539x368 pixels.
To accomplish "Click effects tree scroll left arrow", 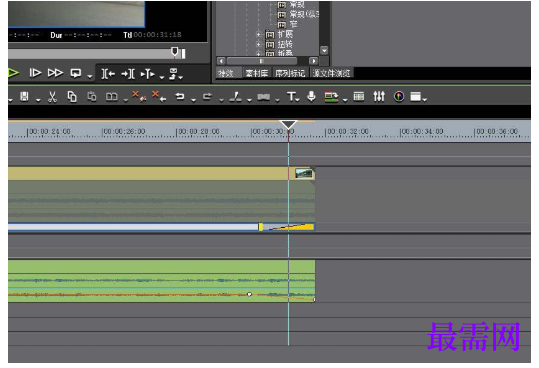I will (221, 61).
